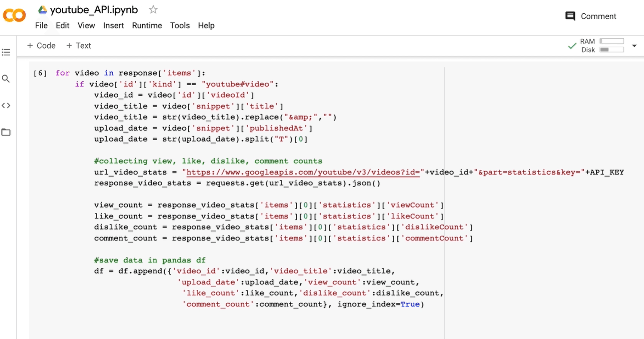Star the youtube_API.ipynb notebook

[x=153, y=9]
